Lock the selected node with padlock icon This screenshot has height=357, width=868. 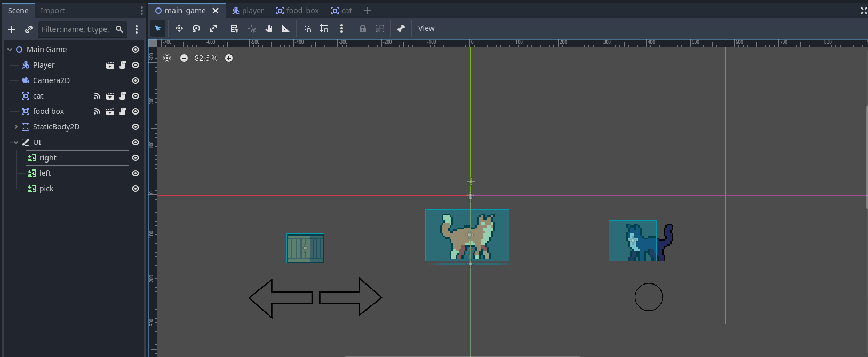(x=363, y=29)
